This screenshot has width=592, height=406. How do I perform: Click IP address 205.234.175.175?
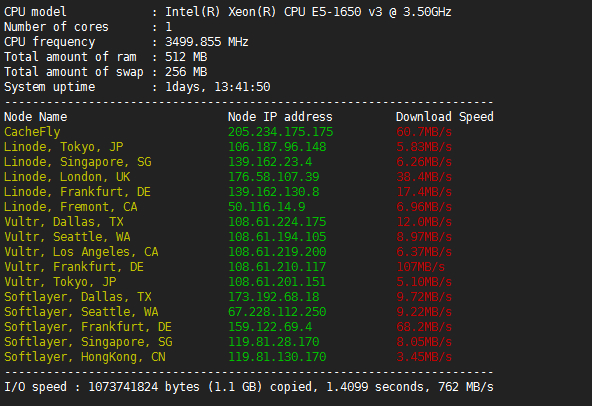point(281,132)
